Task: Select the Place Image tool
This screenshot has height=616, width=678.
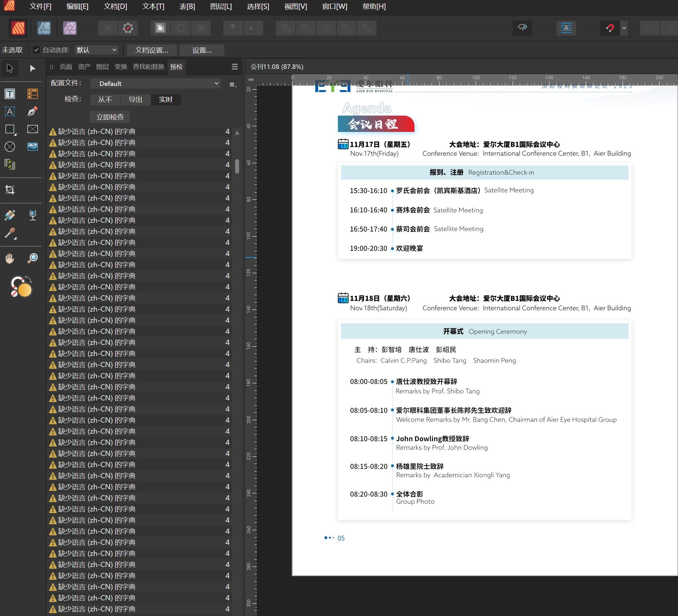Action: (x=32, y=147)
